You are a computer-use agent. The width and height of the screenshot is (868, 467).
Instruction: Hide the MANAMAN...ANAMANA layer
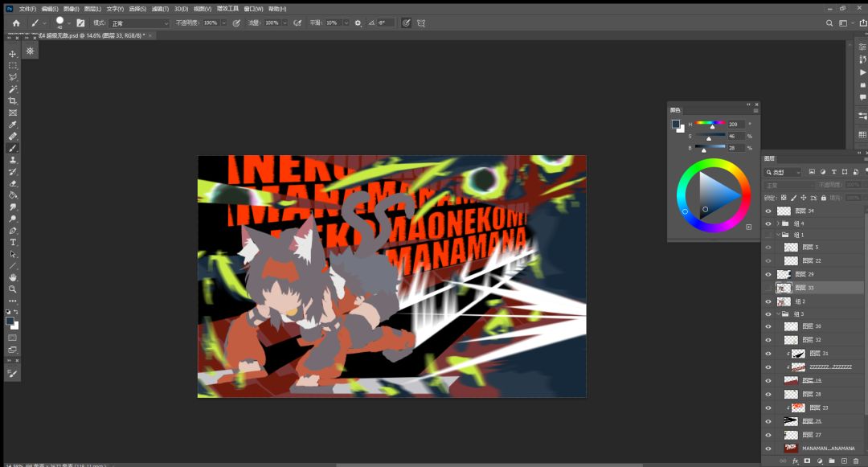point(768,449)
